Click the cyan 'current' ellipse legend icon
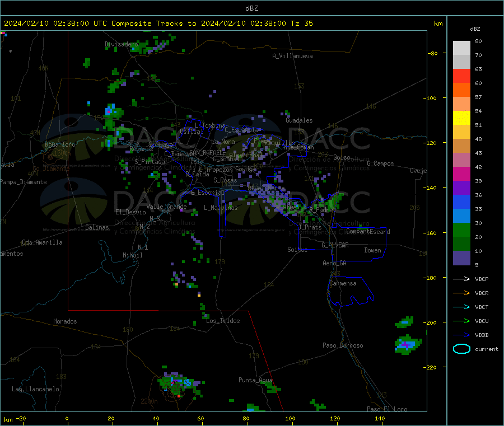Image resolution: width=504 pixels, height=426 pixels. (461, 349)
